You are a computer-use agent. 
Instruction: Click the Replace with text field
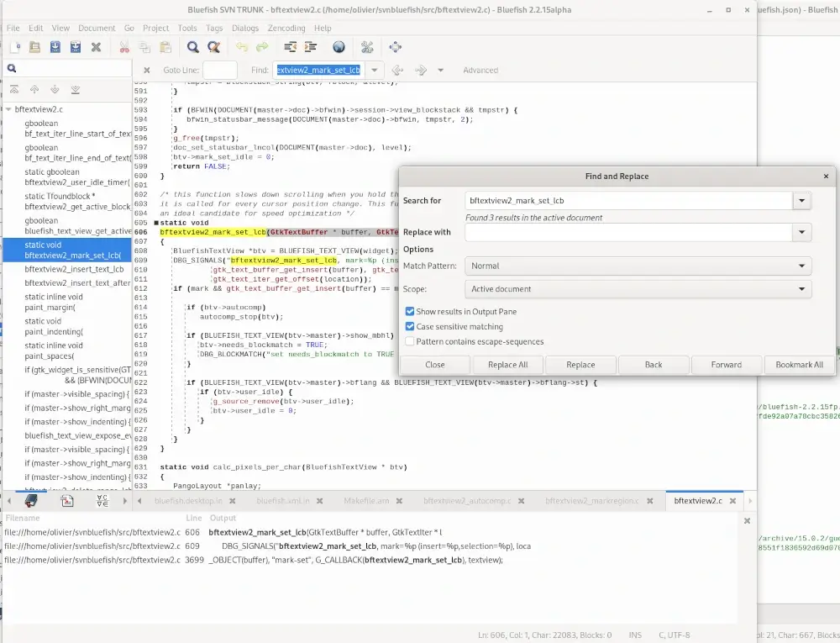(x=629, y=232)
